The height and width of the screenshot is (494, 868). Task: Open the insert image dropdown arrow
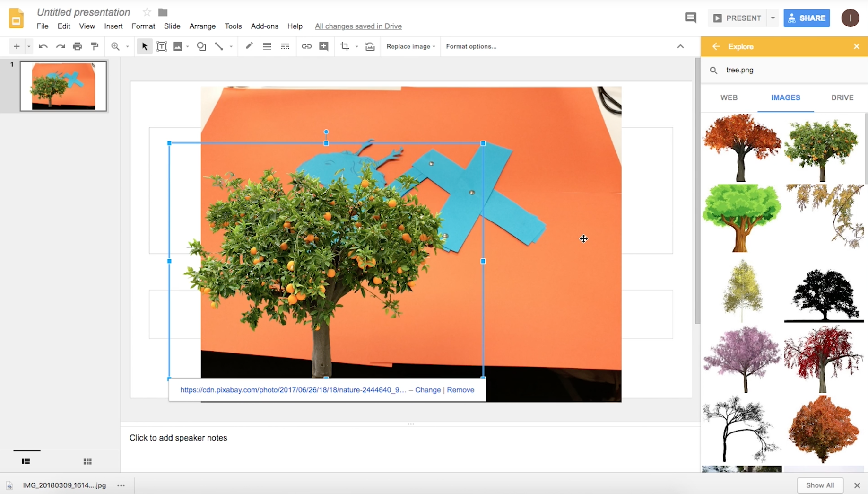[188, 46]
